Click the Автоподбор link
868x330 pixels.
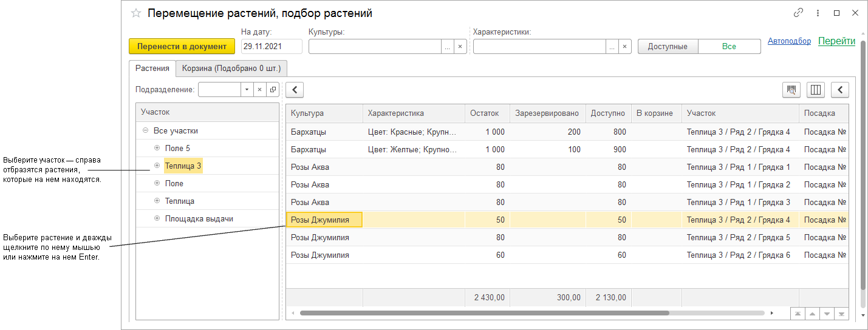789,41
